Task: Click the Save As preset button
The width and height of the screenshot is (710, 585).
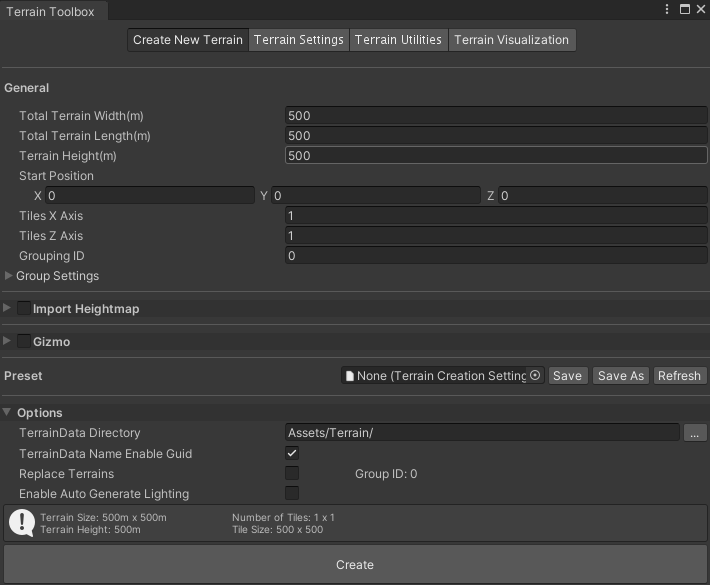Action: [x=620, y=376]
